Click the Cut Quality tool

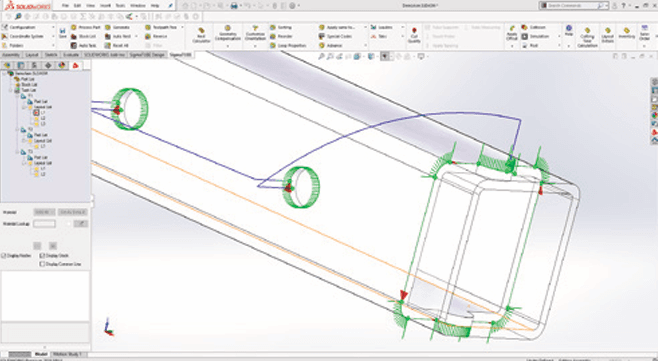coord(414,35)
